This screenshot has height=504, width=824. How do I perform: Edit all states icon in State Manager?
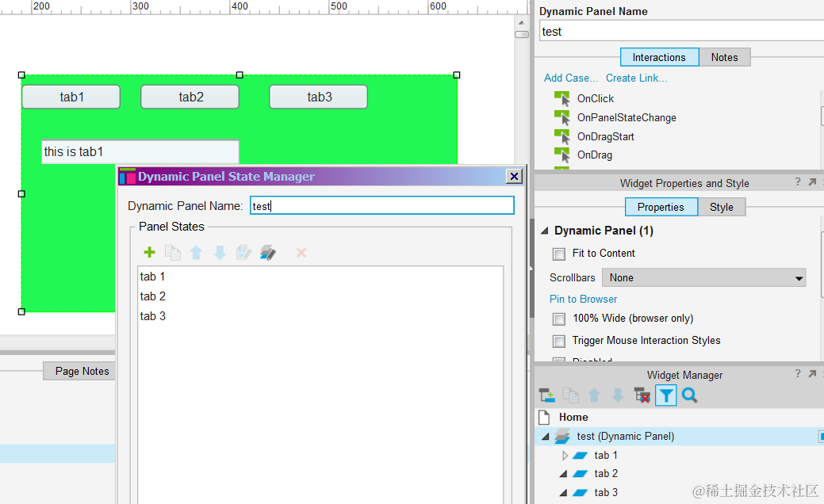click(x=267, y=253)
